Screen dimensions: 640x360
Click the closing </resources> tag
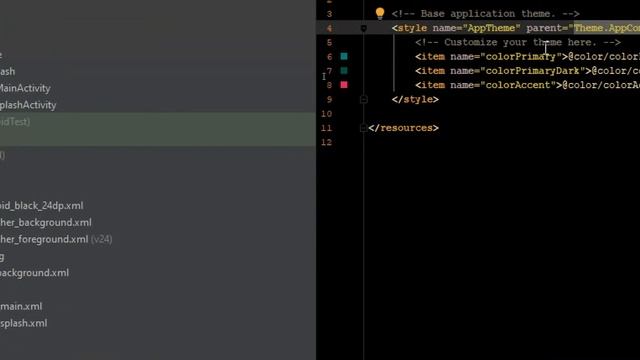[404, 128]
